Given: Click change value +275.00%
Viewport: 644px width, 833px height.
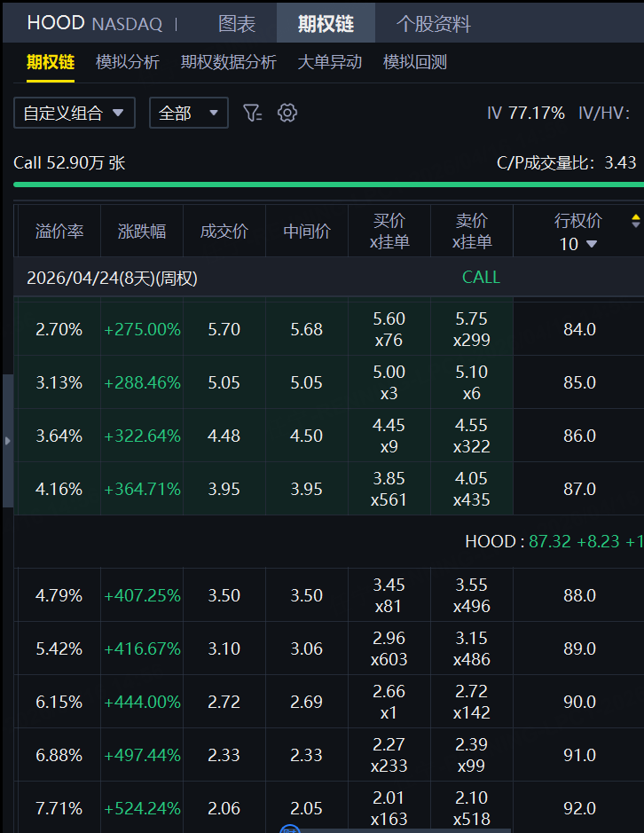Looking at the screenshot, I should (x=142, y=329).
